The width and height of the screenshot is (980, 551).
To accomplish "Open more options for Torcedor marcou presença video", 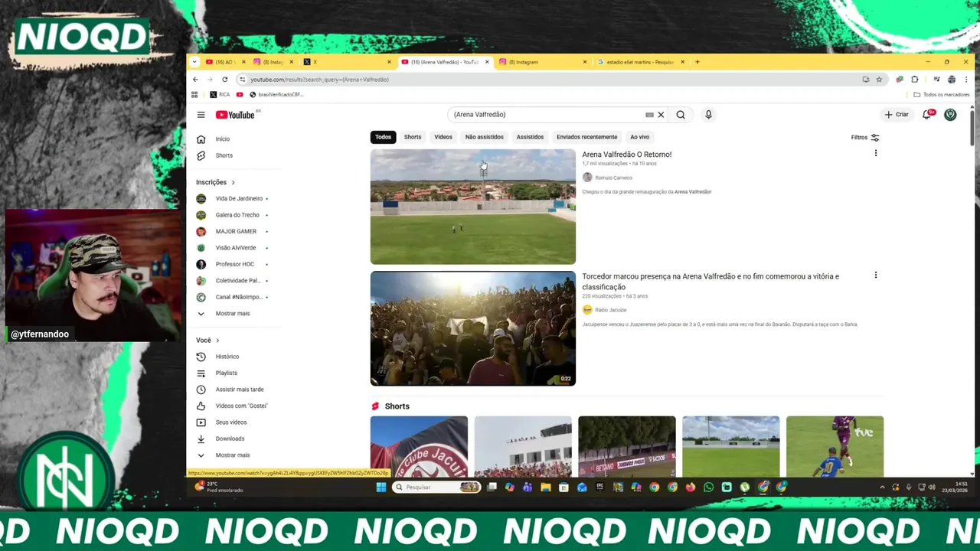I will (x=876, y=275).
